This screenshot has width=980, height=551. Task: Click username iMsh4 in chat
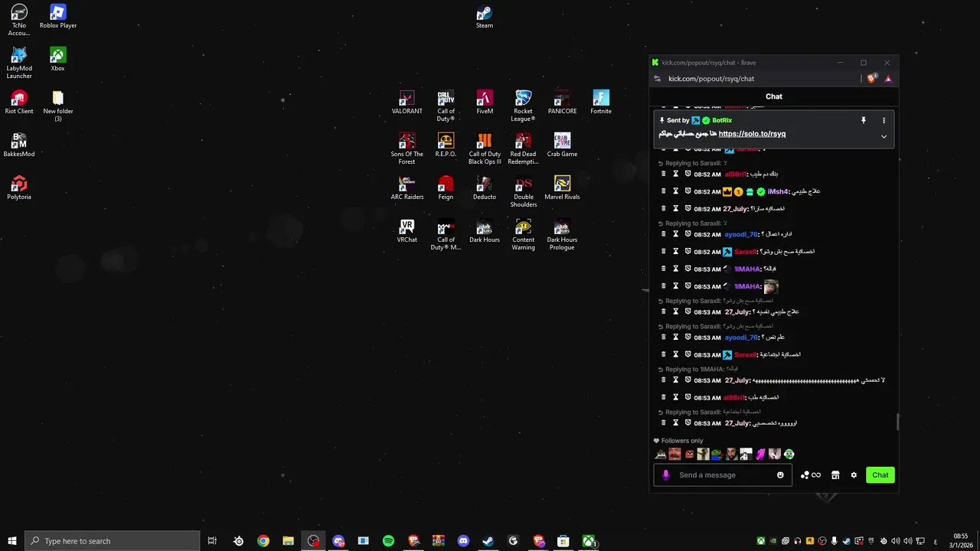(x=777, y=191)
